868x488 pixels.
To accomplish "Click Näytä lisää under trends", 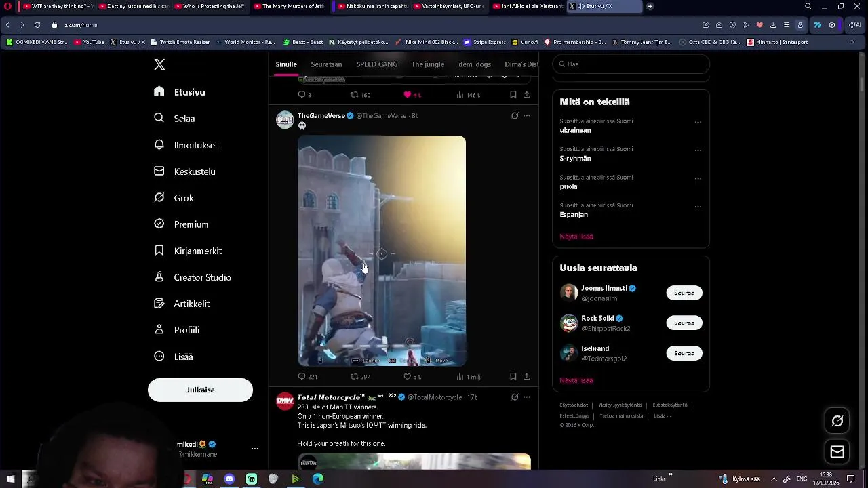I will tap(576, 237).
